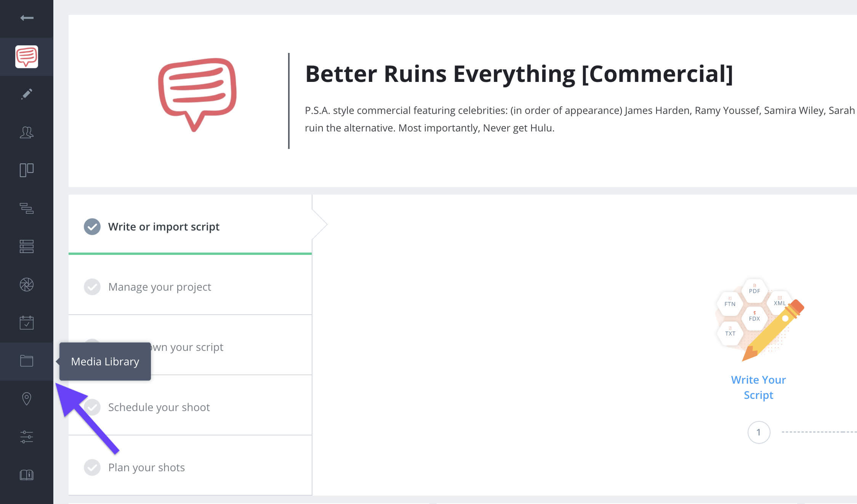Open the collaborators/people icon panel
857x504 pixels.
tap(26, 131)
